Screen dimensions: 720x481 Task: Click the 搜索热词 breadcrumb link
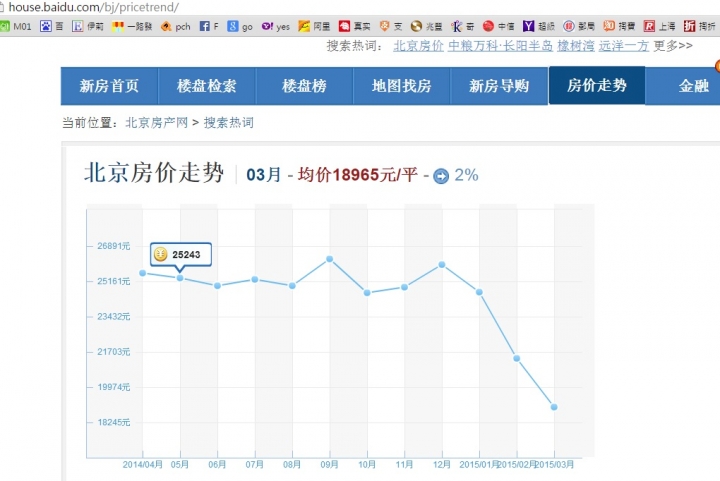coord(229,123)
